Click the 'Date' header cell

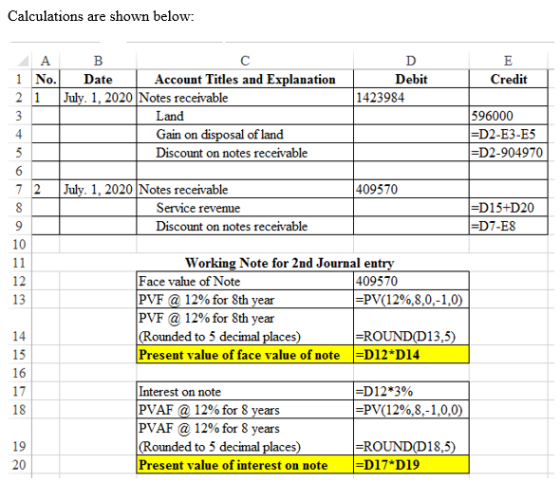(98, 79)
